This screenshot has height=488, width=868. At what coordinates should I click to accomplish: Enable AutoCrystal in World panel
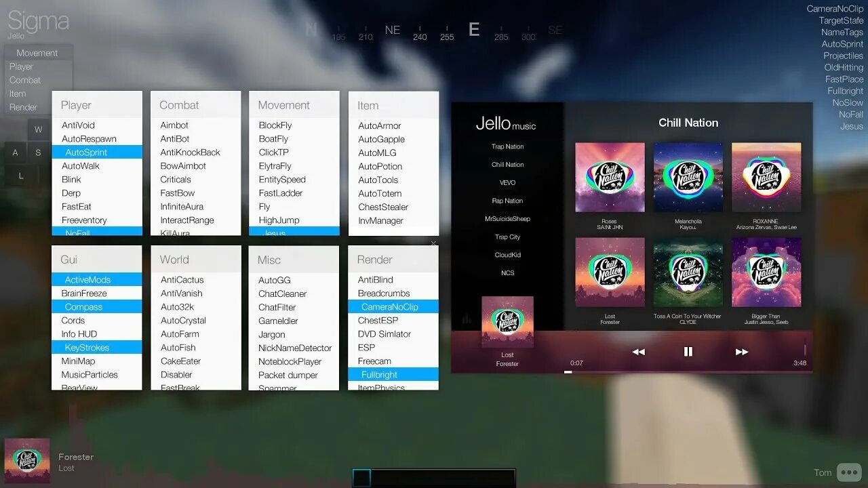[196, 321]
